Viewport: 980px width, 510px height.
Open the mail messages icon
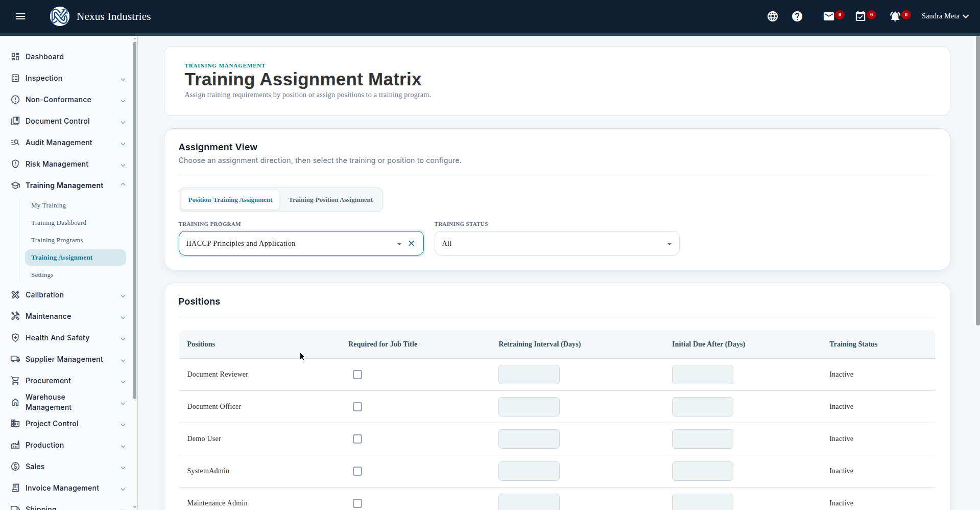829,16
